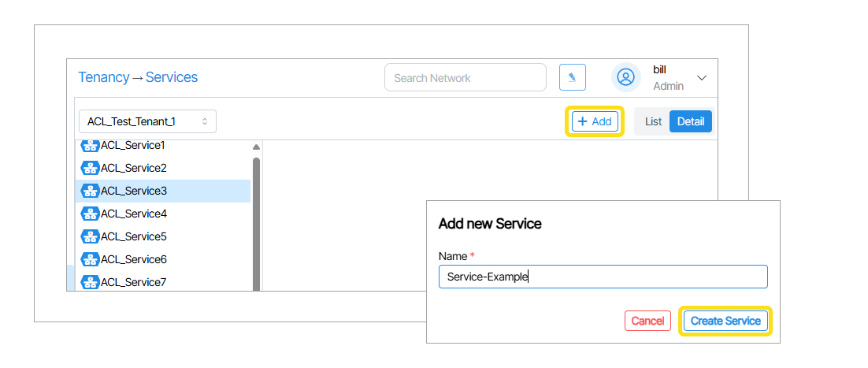Click the ACL_Service1 network icon
This screenshot has width=868, height=368.
tap(91, 146)
